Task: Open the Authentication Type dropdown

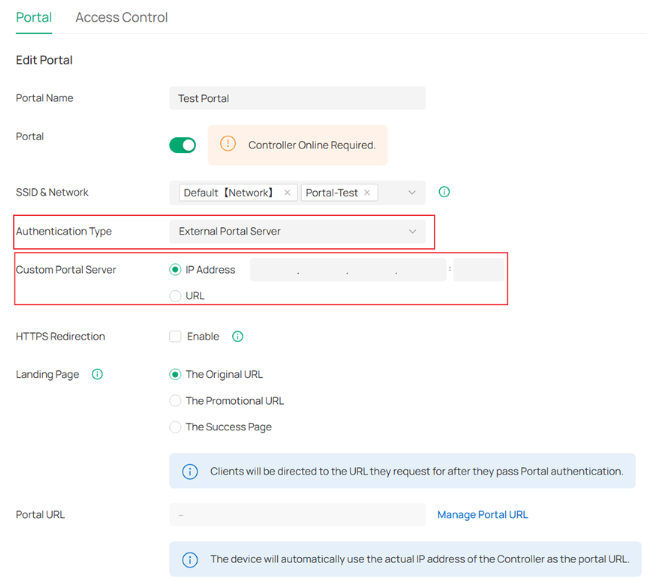Action: pos(297,232)
